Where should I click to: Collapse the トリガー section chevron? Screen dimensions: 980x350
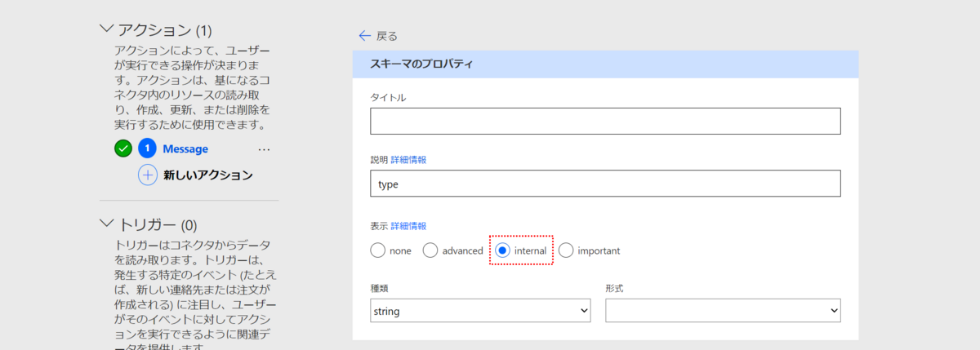point(106,223)
